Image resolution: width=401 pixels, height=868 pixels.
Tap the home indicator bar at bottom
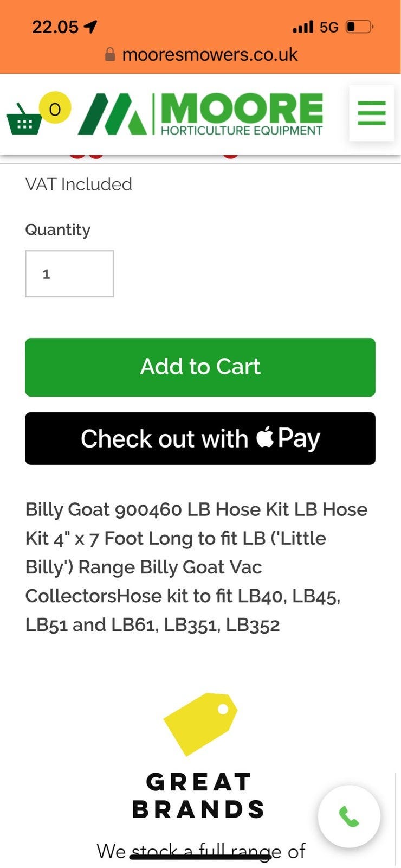pos(200,857)
